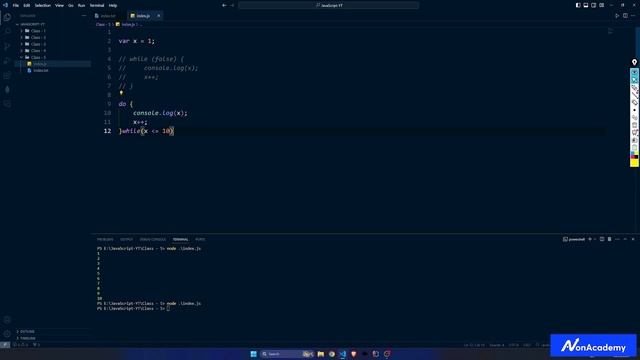640x360 pixels.
Task: Open the Selection menu
Action: tap(42, 5)
